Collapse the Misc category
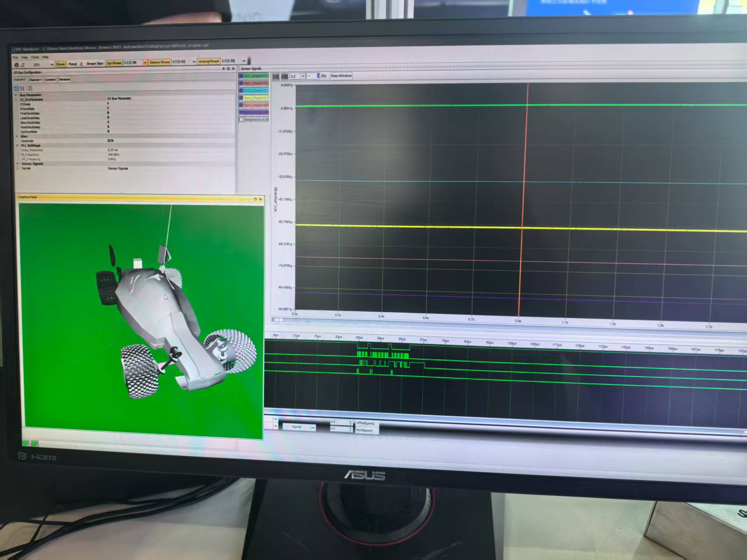 pos(17,136)
